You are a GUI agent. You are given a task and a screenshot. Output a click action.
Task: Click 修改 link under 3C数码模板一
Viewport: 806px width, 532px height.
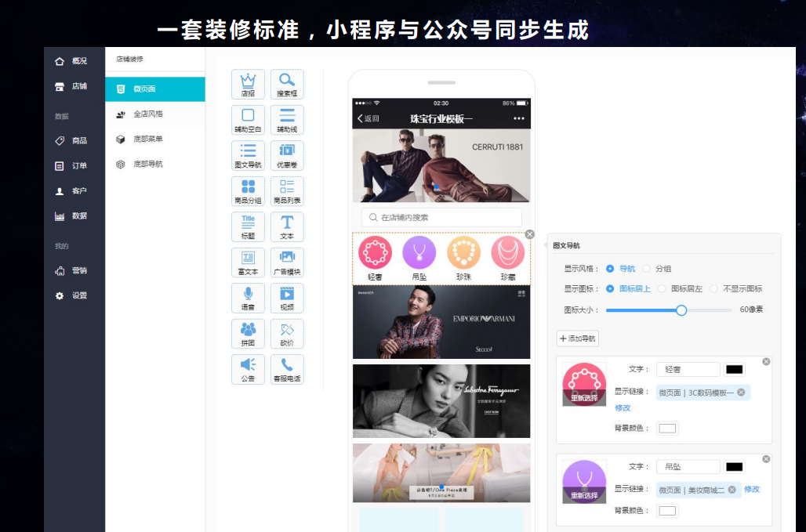(623, 407)
